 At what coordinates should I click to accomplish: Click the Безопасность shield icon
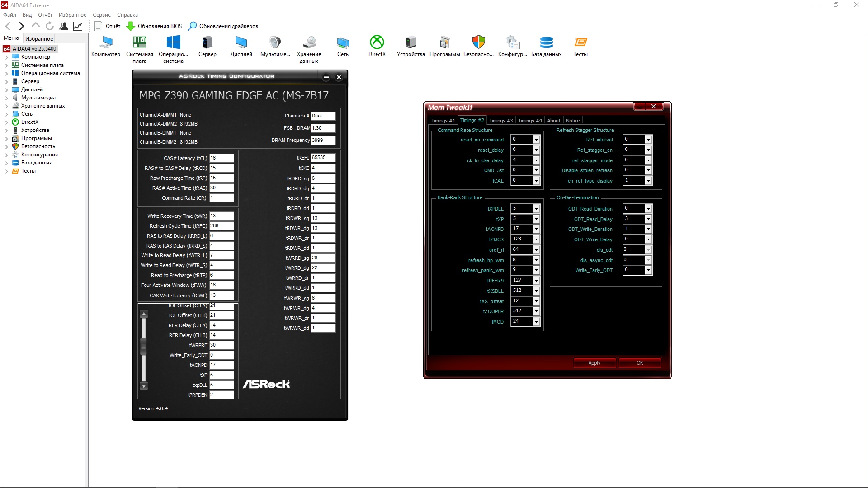click(x=478, y=42)
